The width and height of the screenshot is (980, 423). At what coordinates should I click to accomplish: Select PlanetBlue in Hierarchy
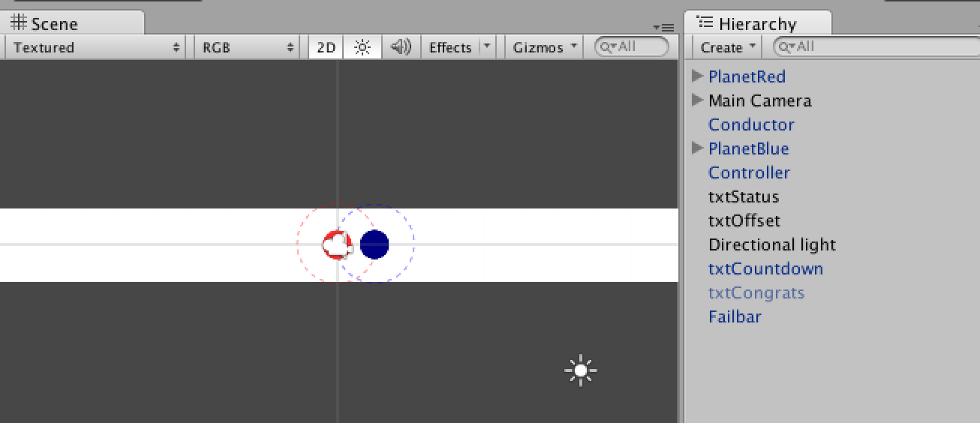[748, 148]
